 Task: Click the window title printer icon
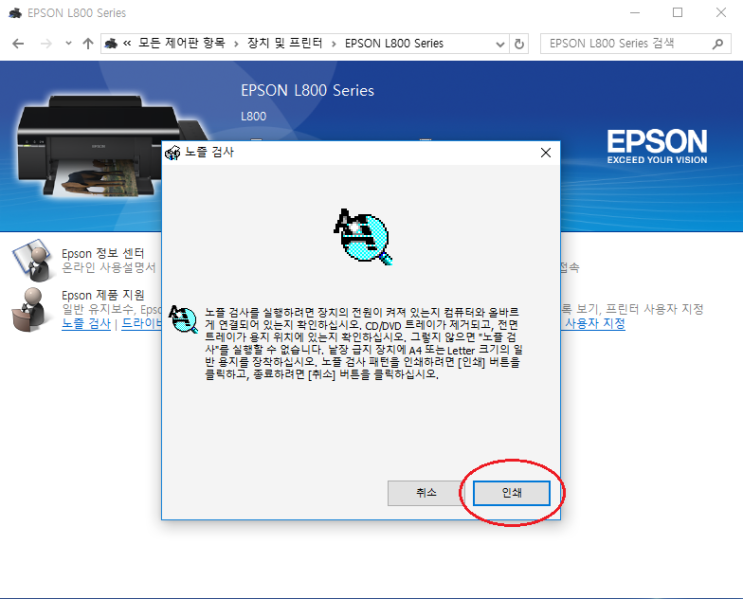tap(15, 13)
